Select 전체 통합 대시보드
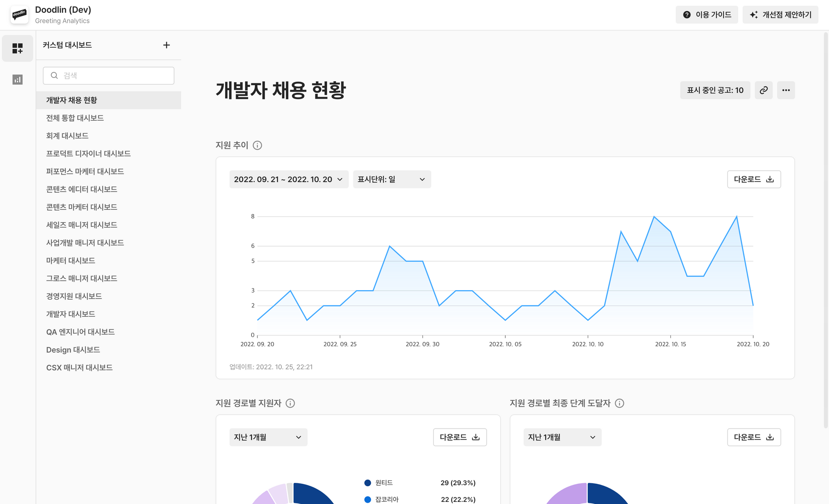This screenshot has height=504, width=829. 109,118
